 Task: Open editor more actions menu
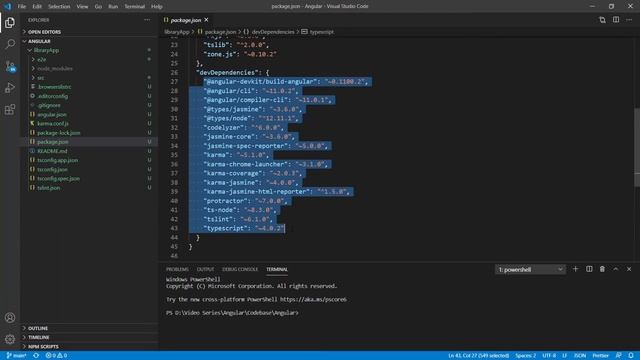click(x=629, y=20)
